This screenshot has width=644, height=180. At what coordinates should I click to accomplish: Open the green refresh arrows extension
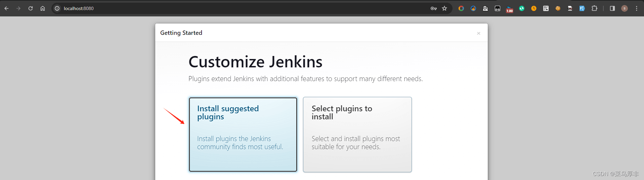[522, 8]
